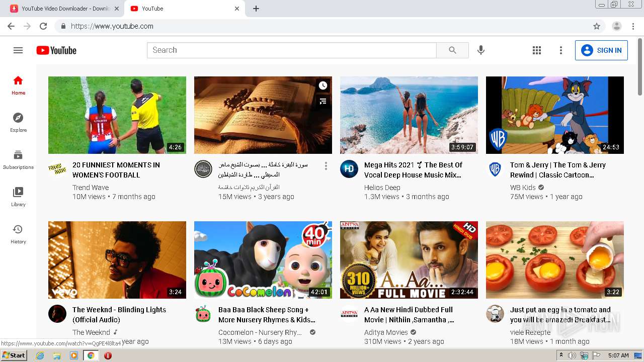Viewport: 644px width, 362px height.
Task: Click the viele Rezepte channel avatar
Action: pos(495,314)
